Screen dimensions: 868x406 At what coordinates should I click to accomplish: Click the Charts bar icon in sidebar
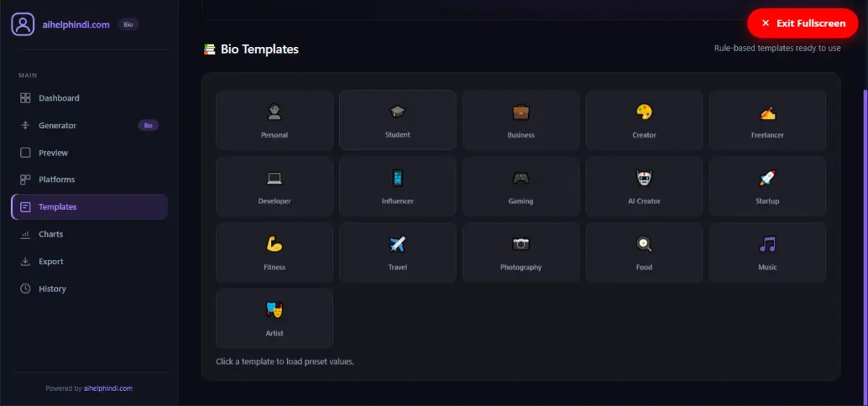(25, 234)
